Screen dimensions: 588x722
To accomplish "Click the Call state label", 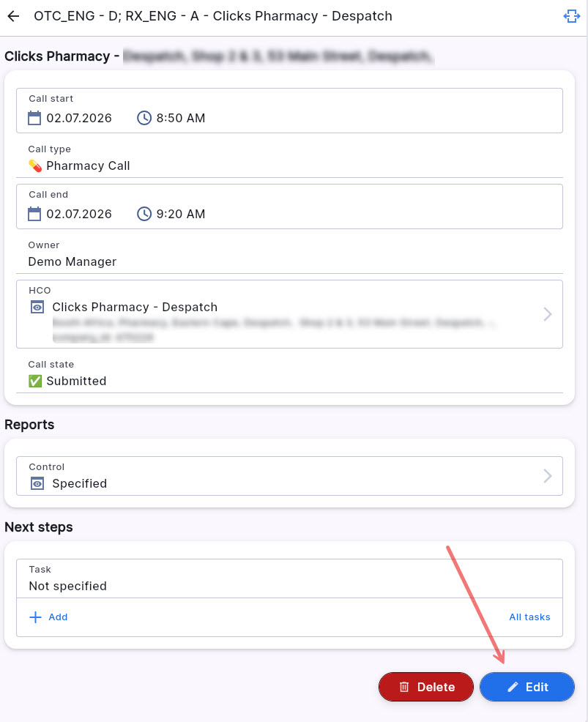I will (x=51, y=364).
